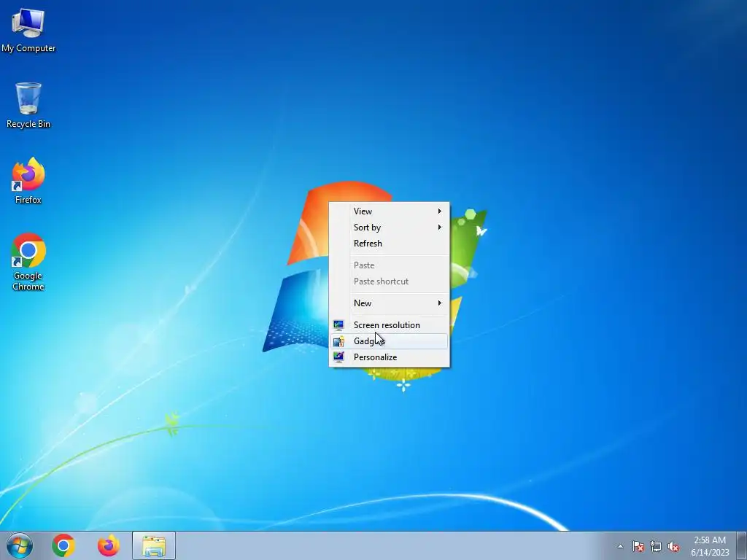Click the Sort by submenu arrow
The image size is (747, 560).
point(440,227)
